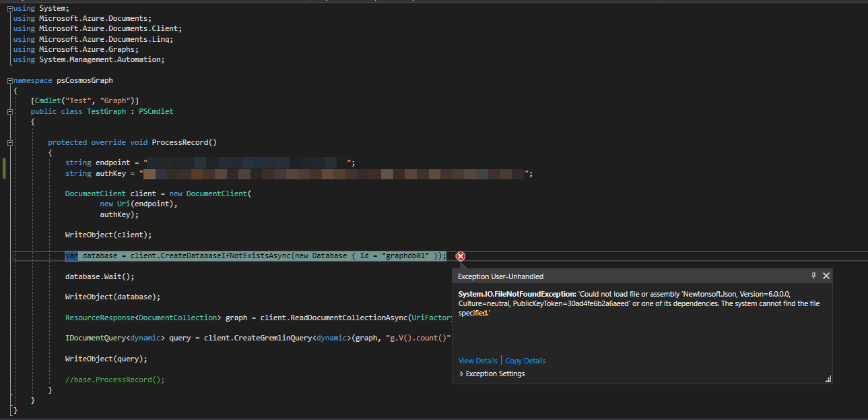Close the Exception User-Unhandled popup
Screen dimensions: 868x420
pos(826,275)
